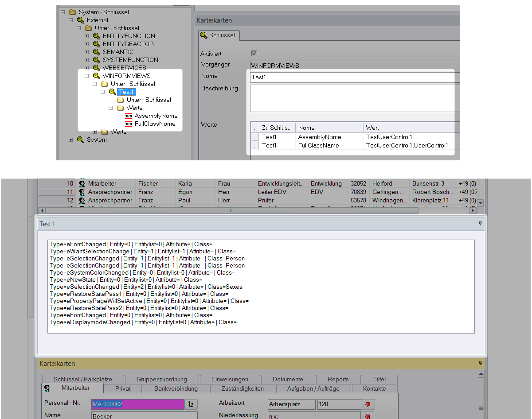Open the Bankverbindung tab
The width and height of the screenshot is (532, 419).
tap(176, 388)
